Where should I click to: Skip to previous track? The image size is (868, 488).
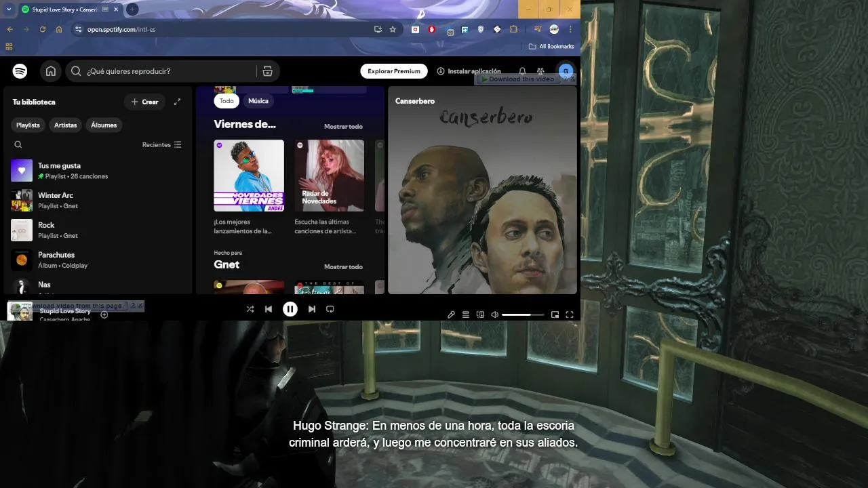[269, 309]
